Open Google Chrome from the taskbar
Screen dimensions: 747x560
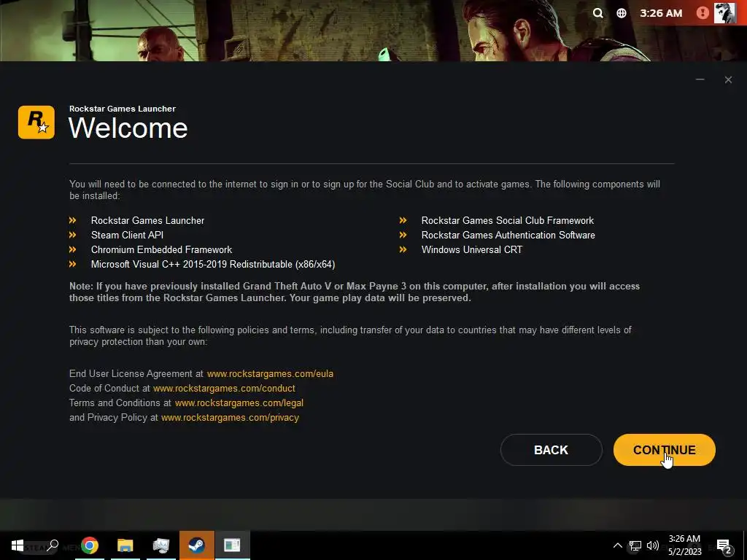point(89,545)
